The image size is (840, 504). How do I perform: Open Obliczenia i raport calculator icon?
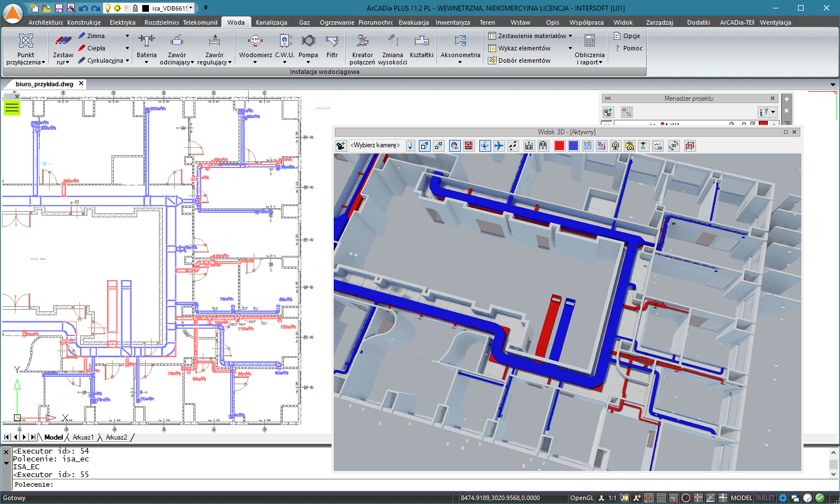(x=590, y=41)
